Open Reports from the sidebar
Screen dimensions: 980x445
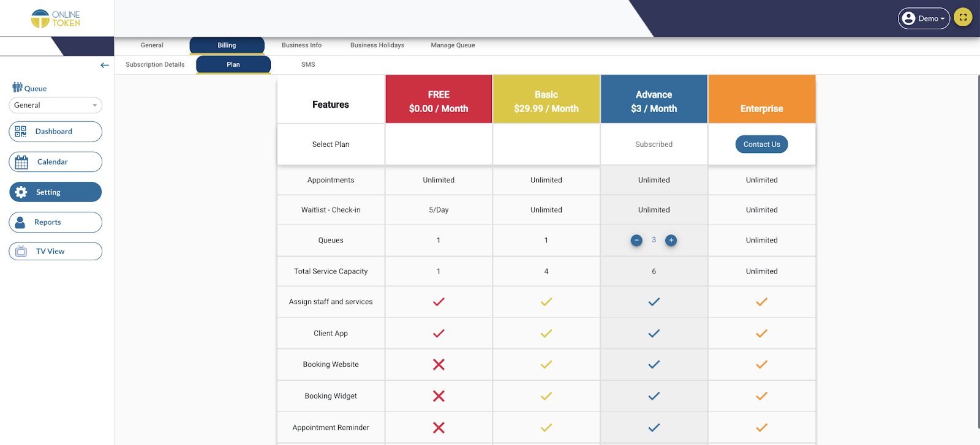55,222
